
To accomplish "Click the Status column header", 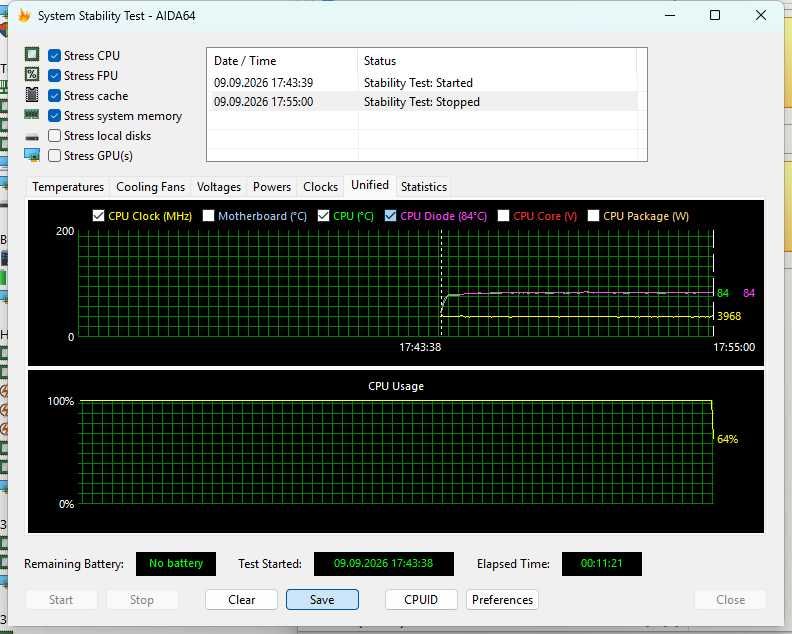I will click(497, 61).
